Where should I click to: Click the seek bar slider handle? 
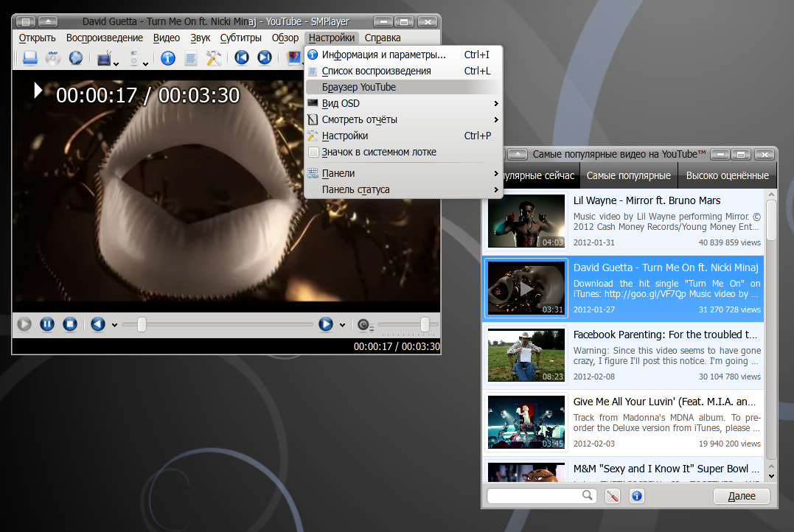pyautogui.click(x=142, y=324)
